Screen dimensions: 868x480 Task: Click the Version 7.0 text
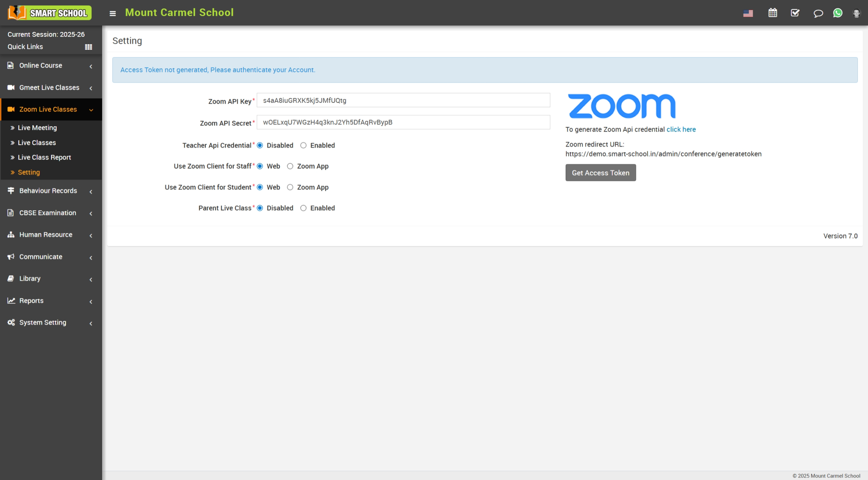[840, 236]
